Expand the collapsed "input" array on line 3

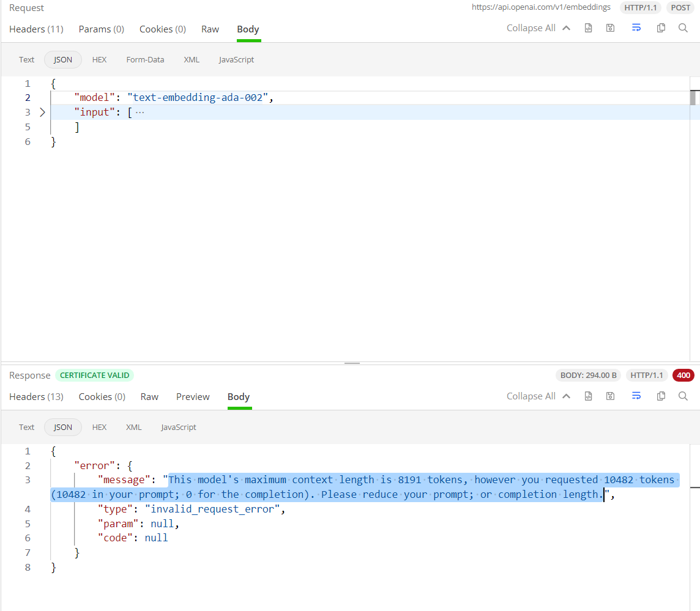point(42,113)
